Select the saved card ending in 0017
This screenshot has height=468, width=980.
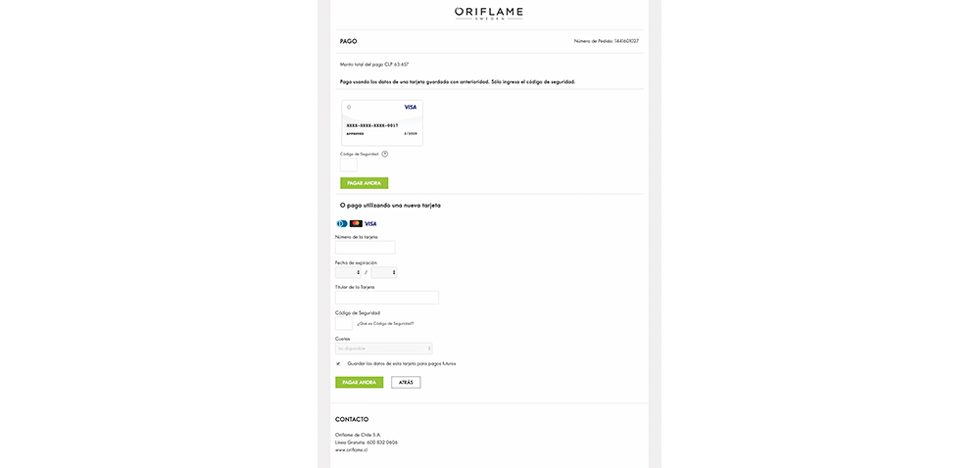pos(382,125)
